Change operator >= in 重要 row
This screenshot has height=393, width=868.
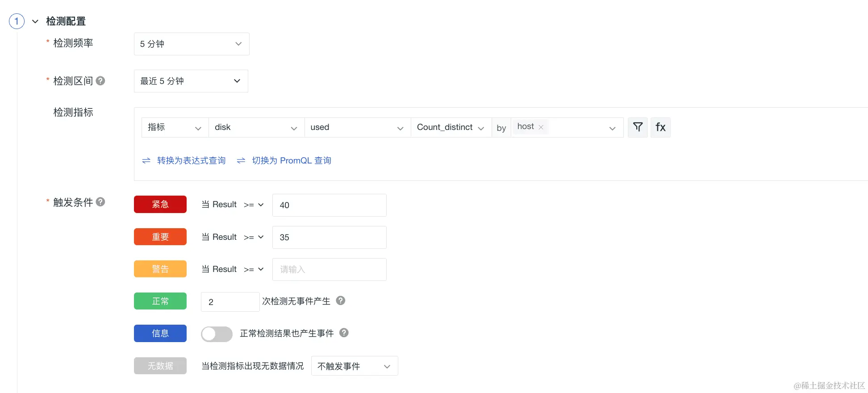coord(254,237)
